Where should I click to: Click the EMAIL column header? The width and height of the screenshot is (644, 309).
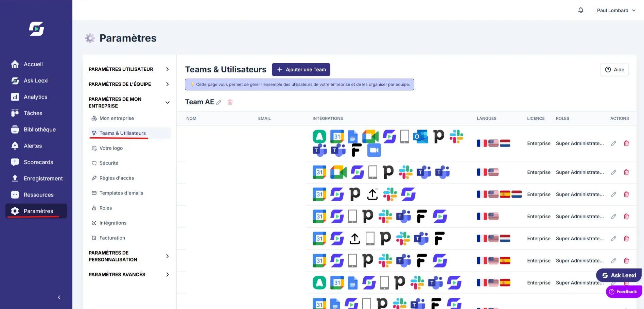pos(264,119)
